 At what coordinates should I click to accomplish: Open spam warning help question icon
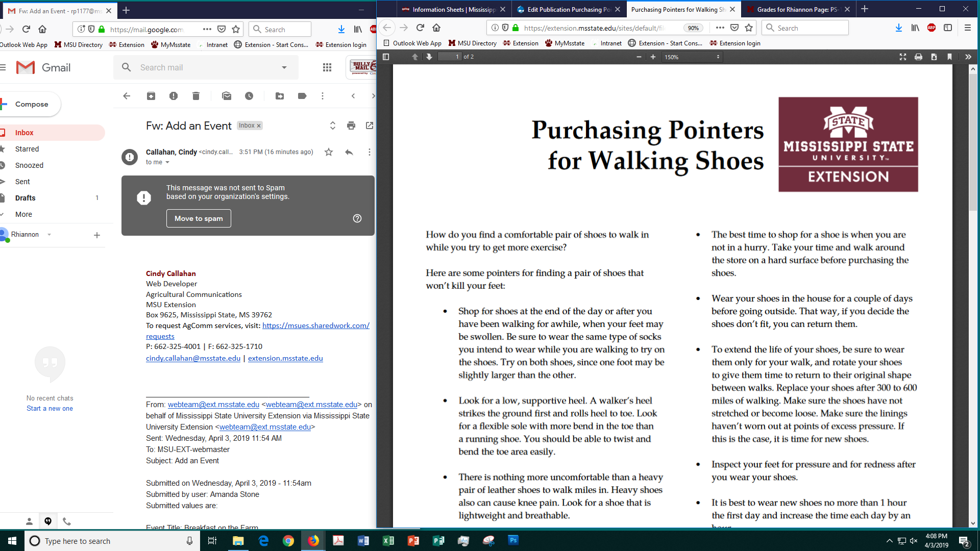click(x=357, y=218)
